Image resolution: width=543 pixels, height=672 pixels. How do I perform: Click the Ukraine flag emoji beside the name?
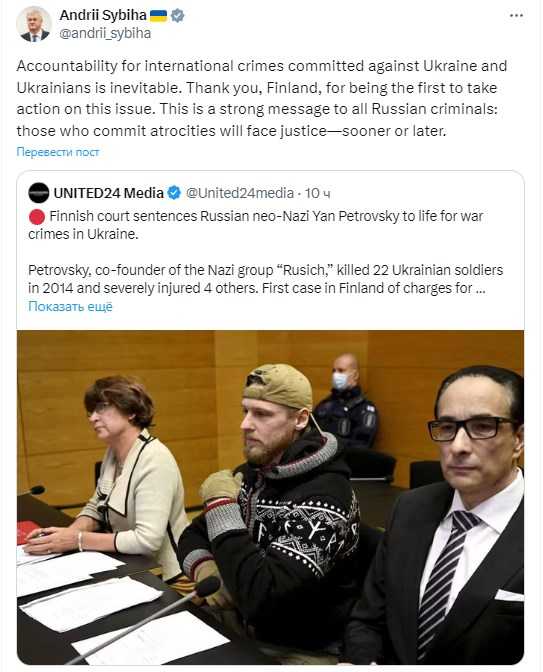pyautogui.click(x=158, y=16)
